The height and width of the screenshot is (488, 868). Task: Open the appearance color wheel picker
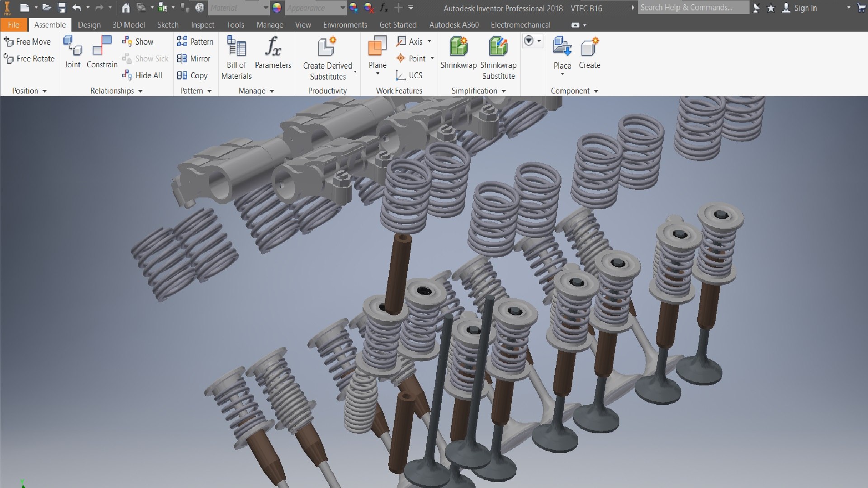tap(277, 8)
